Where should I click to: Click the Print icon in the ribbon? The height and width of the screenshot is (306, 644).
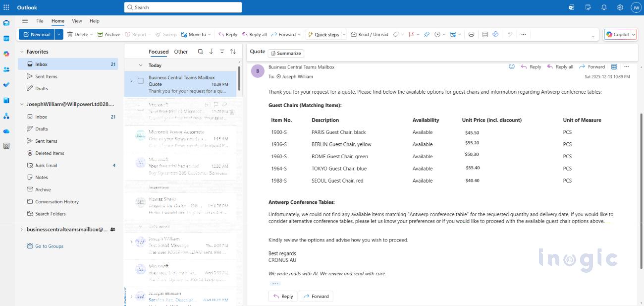point(471,35)
